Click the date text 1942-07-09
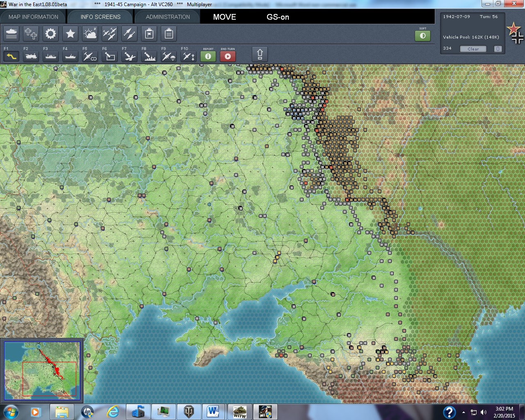 (x=457, y=17)
